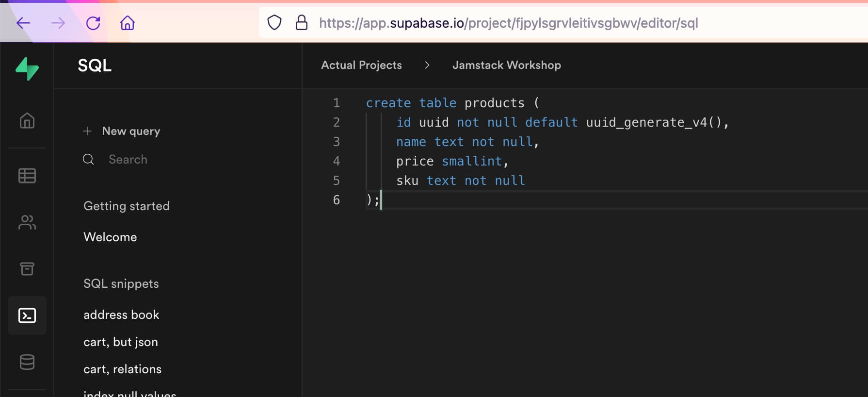
Task: Click the 'Getting started' section heading
Action: (x=127, y=206)
